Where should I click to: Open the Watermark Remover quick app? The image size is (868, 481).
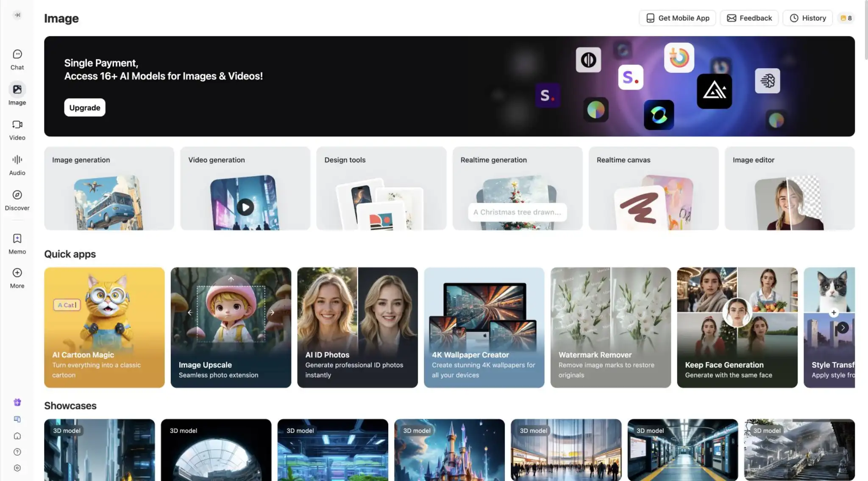click(611, 327)
